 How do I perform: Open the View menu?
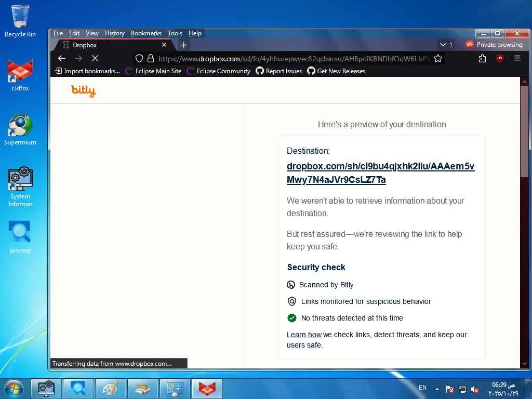91,33
